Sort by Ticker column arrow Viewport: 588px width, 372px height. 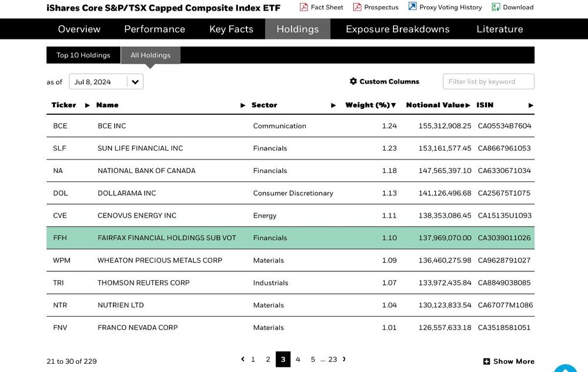pos(88,105)
